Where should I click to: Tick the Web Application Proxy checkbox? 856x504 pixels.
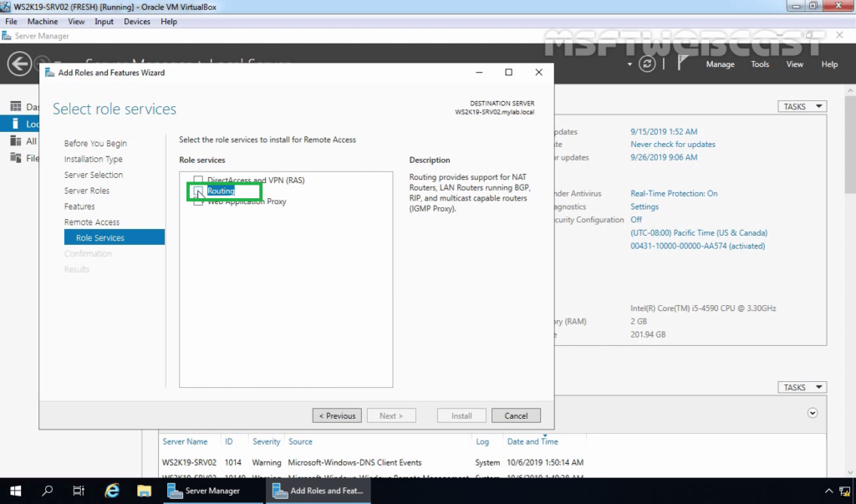click(x=199, y=202)
